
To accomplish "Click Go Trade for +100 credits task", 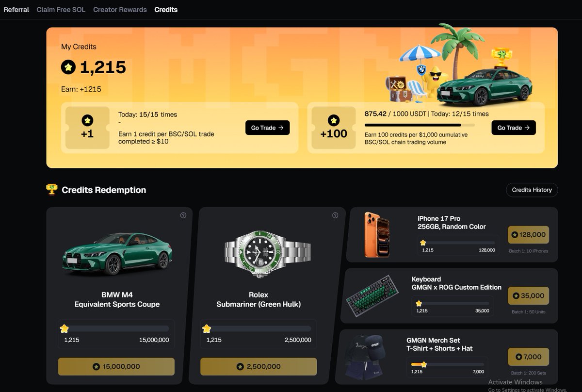I will tap(514, 128).
